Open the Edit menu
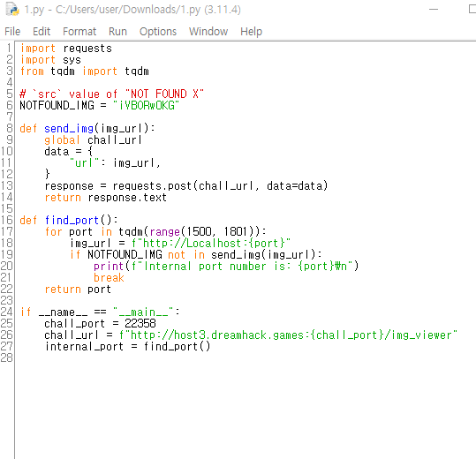Screen dimensions: 476x459 click(x=42, y=32)
